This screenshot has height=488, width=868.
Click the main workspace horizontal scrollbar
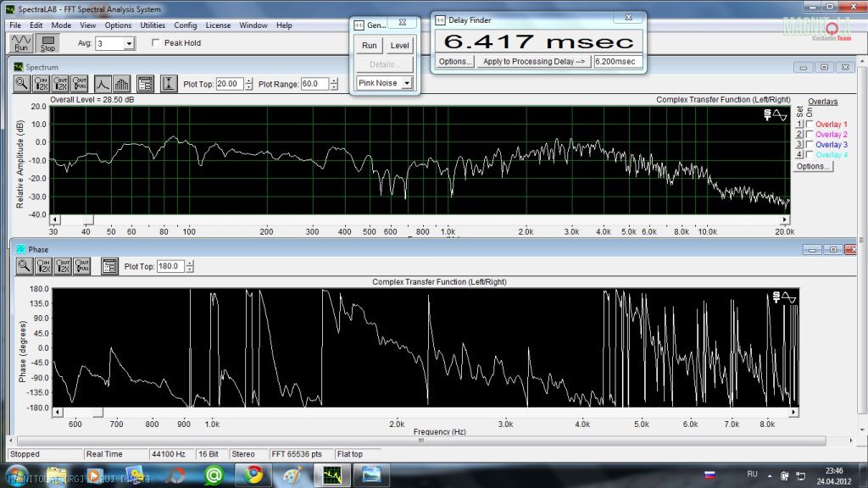pos(421,441)
